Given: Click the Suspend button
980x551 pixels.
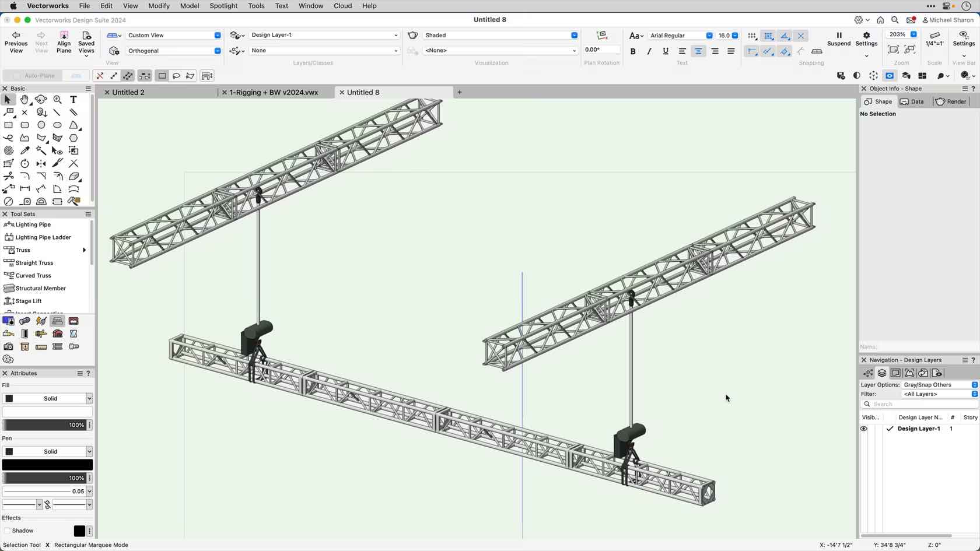Looking at the screenshot, I should pyautogui.click(x=838, y=39).
